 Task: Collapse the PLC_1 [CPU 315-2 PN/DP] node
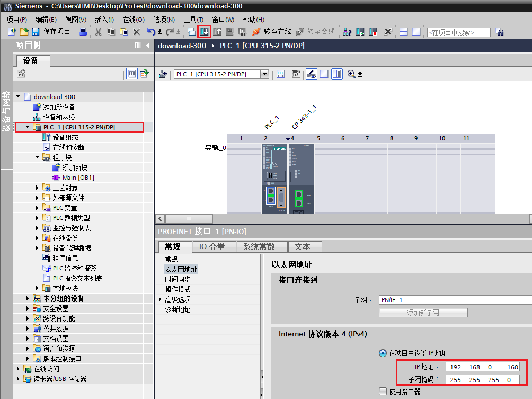pyautogui.click(x=28, y=127)
